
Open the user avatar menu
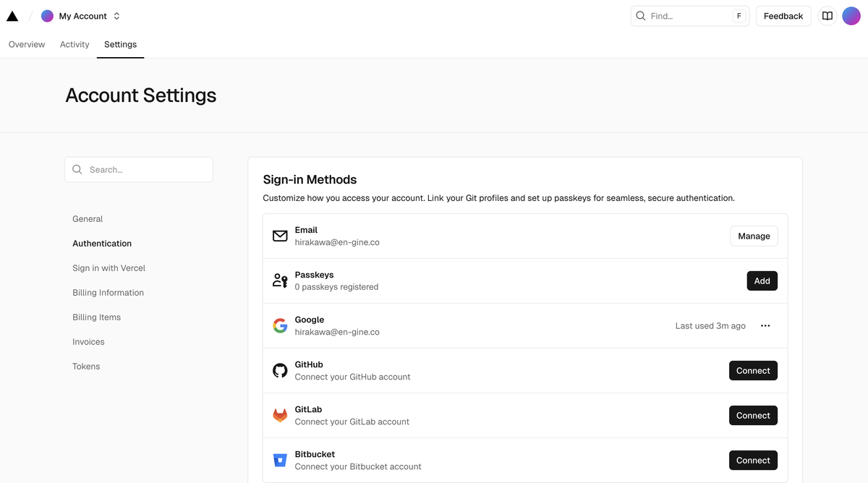(851, 16)
